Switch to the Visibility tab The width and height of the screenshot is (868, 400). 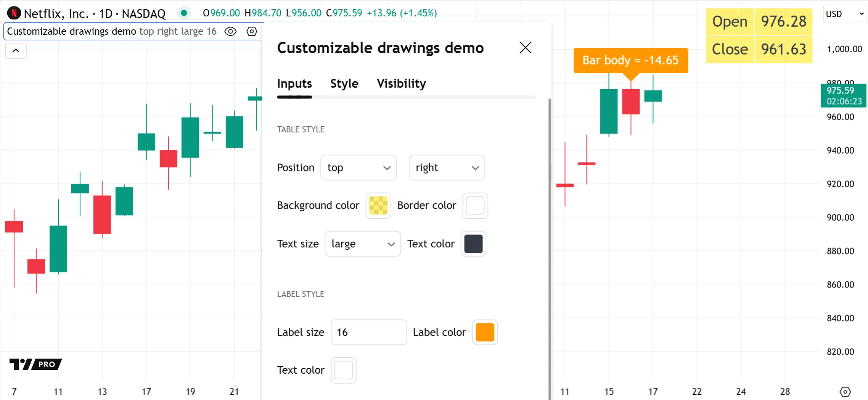401,84
